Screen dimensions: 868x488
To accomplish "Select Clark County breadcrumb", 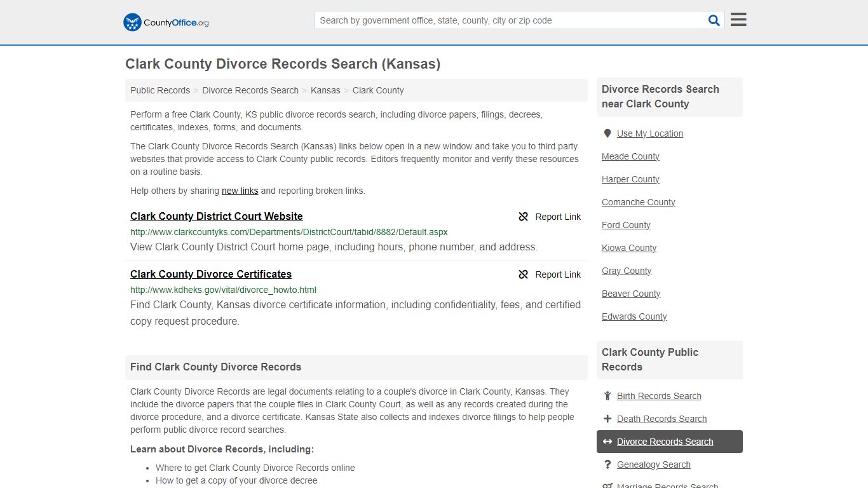I will 378,90.
